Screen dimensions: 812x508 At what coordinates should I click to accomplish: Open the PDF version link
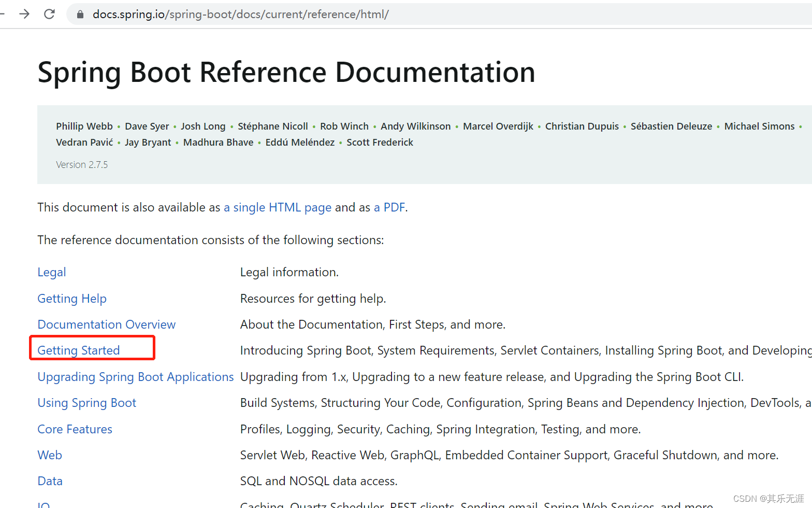point(389,207)
